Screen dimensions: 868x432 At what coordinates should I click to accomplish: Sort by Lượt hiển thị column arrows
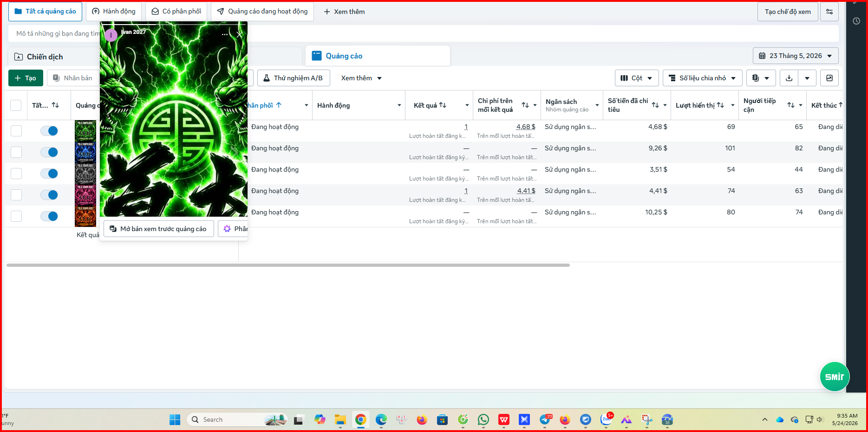(x=720, y=105)
